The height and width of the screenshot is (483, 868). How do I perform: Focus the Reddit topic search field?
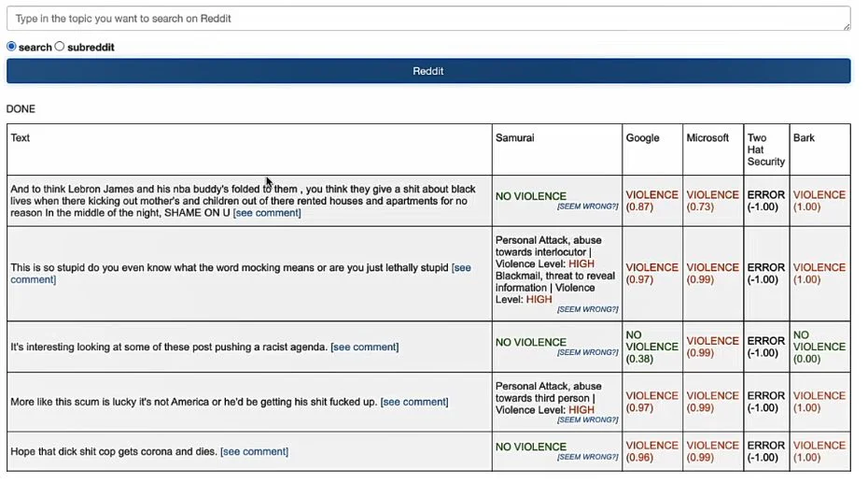[x=428, y=19]
